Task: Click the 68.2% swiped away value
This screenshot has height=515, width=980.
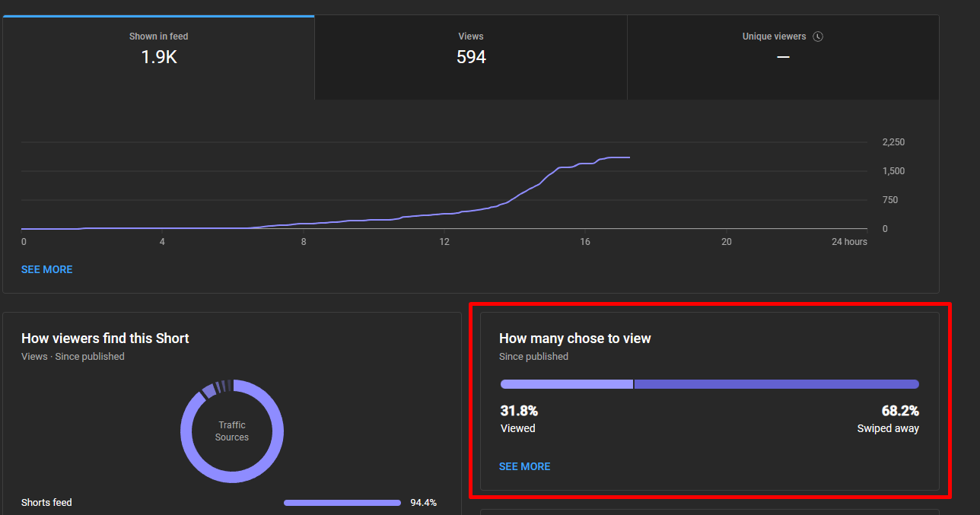Action: pyautogui.click(x=900, y=411)
